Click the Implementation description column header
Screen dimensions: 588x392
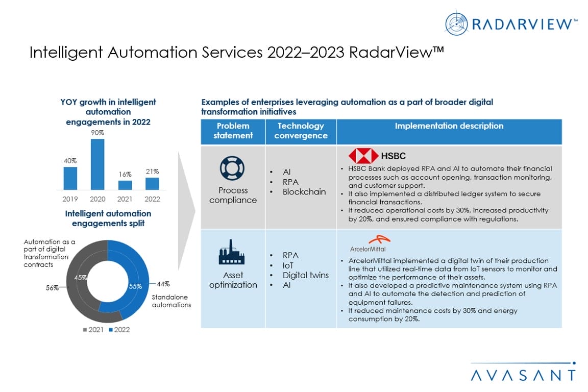click(449, 126)
